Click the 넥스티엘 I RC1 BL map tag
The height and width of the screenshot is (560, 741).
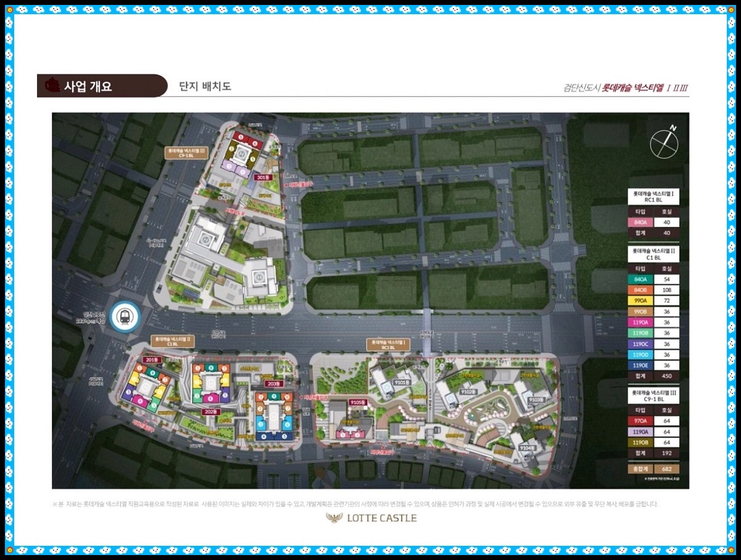387,345
